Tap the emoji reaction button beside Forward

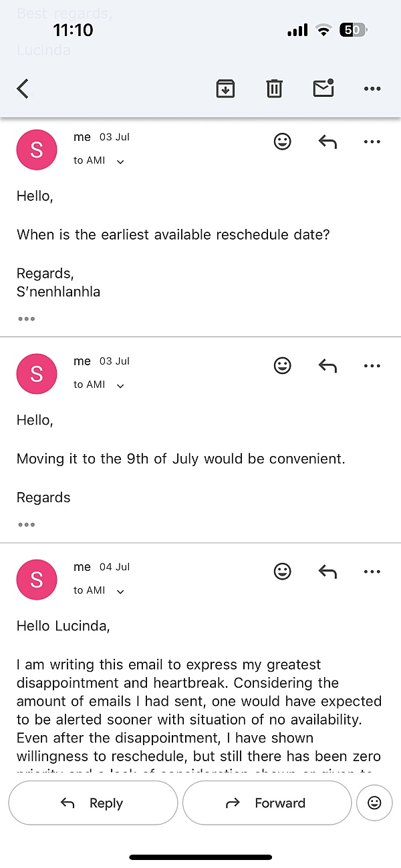tap(374, 803)
